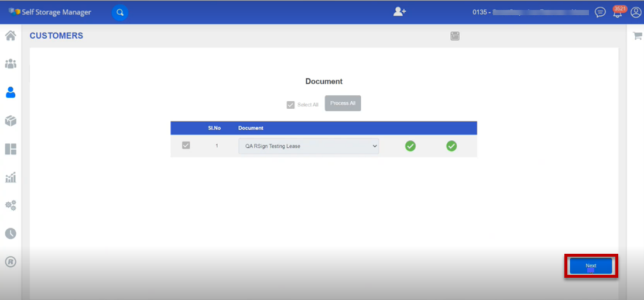The width and height of the screenshot is (644, 300).
Task: Open the shopping cart icon
Action: coord(637,36)
